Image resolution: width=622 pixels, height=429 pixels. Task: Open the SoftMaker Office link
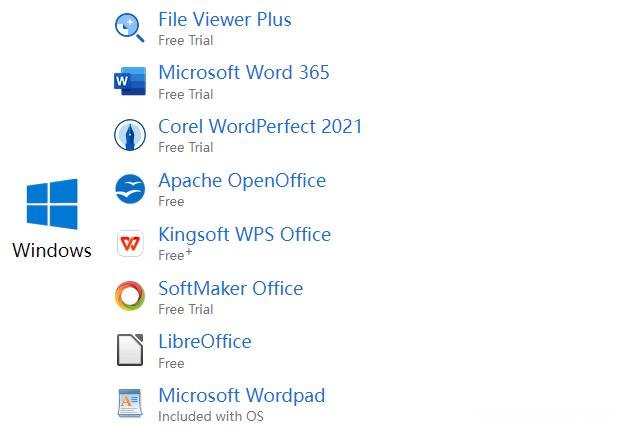click(230, 289)
